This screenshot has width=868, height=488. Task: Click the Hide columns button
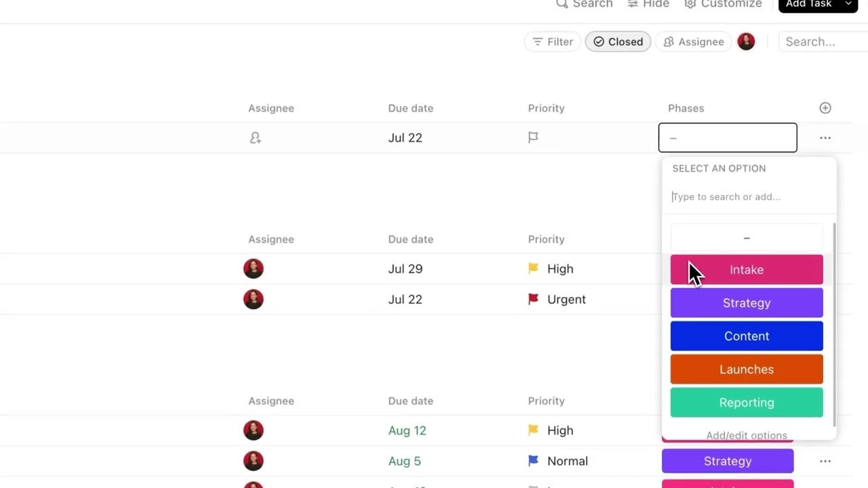point(648,4)
